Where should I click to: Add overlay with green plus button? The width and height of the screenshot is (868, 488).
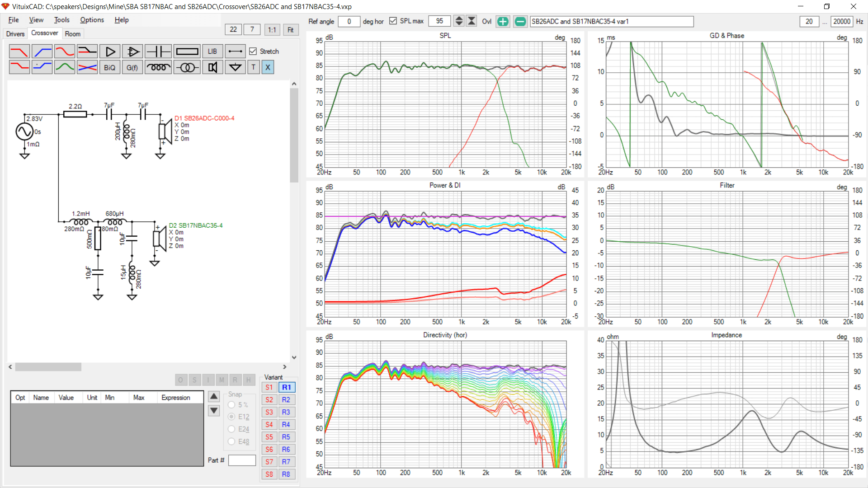click(503, 21)
